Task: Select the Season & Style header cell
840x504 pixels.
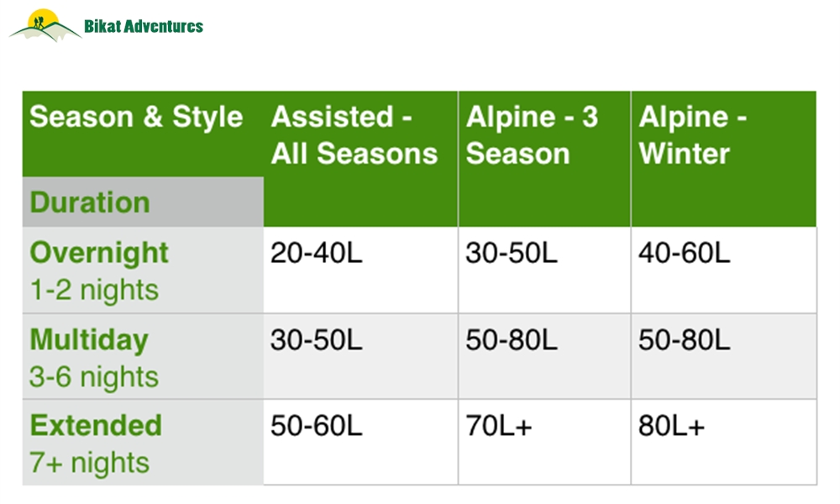Action: coord(143,134)
